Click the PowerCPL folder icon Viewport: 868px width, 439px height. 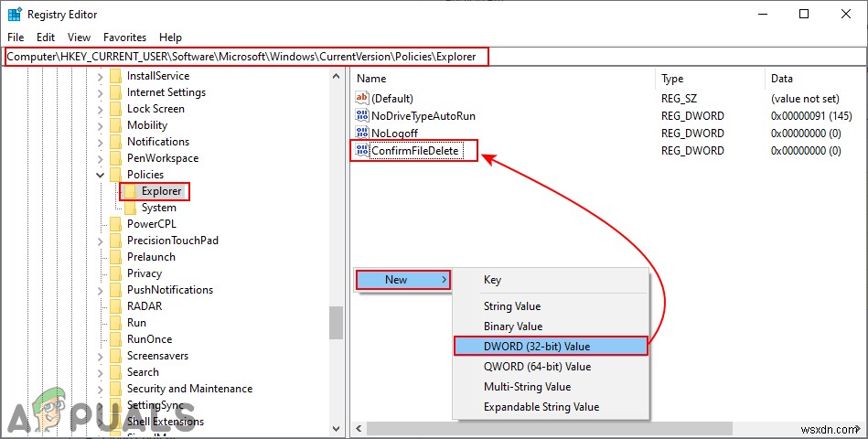coord(115,224)
